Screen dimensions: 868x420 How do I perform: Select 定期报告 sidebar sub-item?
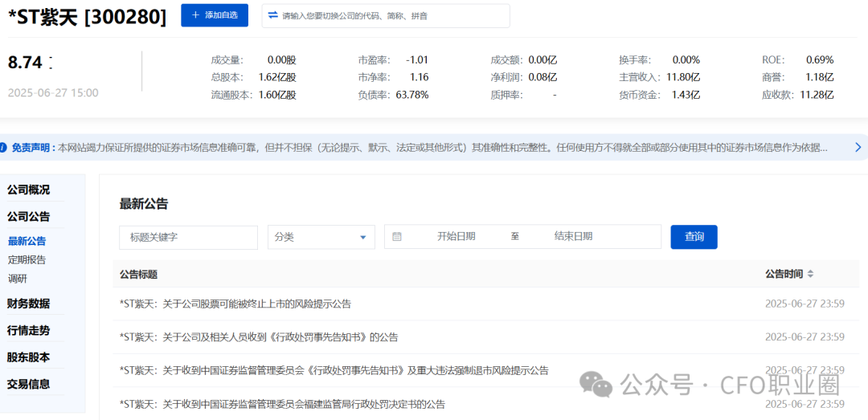[27, 260]
